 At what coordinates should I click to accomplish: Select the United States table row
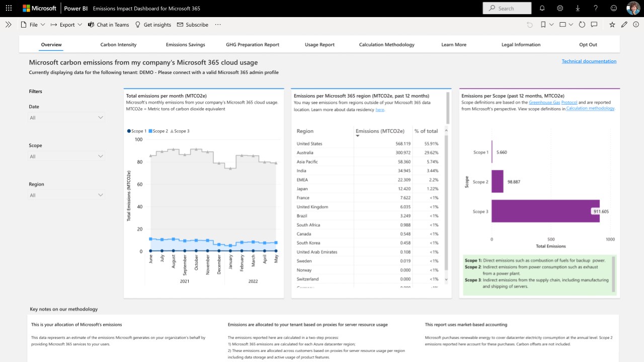pyautogui.click(x=367, y=144)
